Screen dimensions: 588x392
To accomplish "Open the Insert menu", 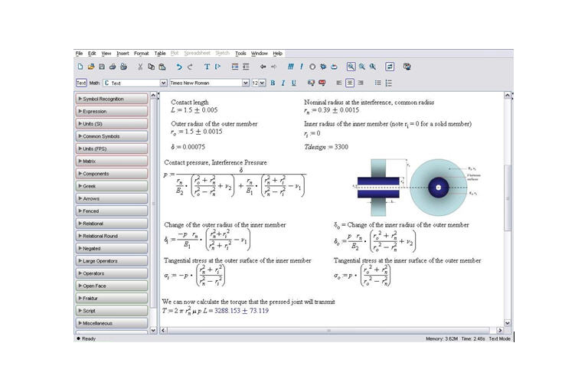I will pyautogui.click(x=122, y=54).
